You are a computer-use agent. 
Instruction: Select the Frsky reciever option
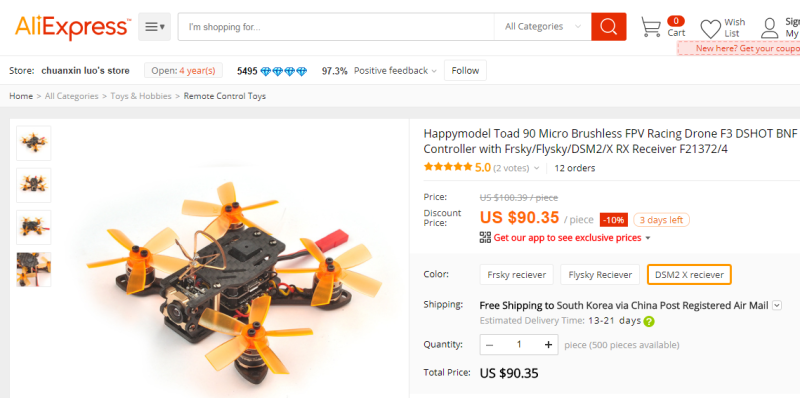click(x=516, y=275)
